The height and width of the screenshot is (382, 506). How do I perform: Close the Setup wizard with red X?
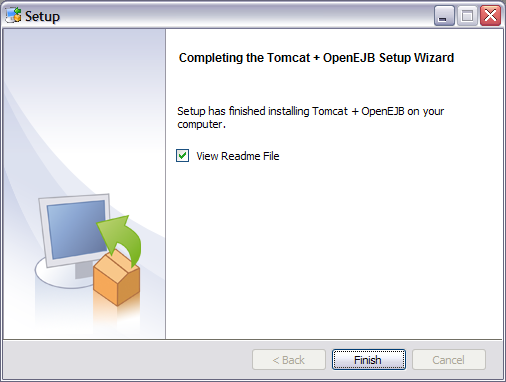coord(490,16)
